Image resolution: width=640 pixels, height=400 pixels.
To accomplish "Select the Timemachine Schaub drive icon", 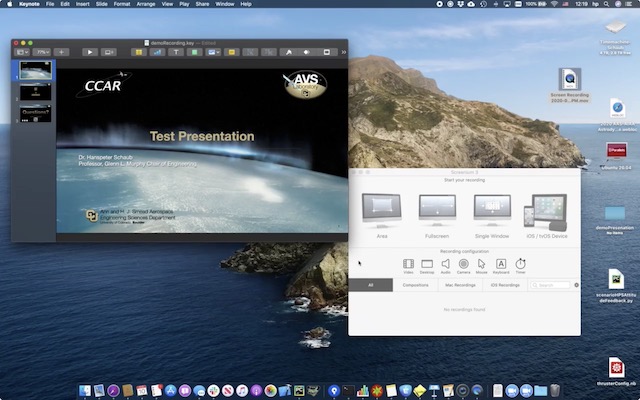I will pyautogui.click(x=616, y=38).
